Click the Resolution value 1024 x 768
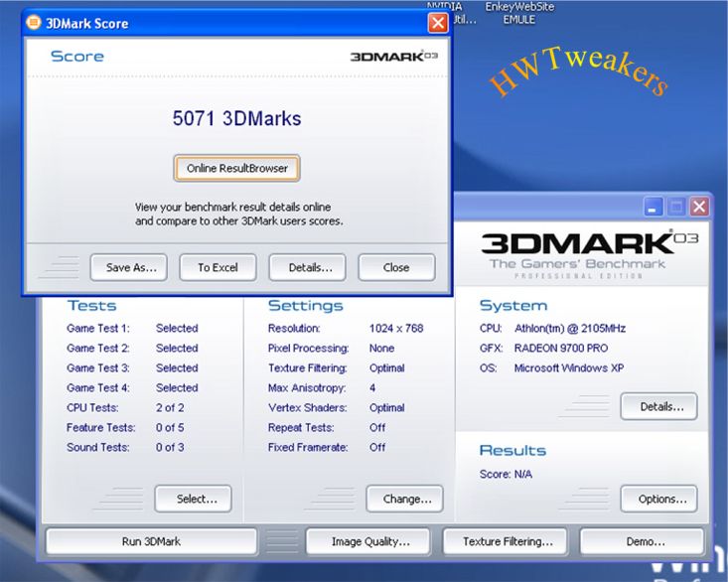 point(396,328)
